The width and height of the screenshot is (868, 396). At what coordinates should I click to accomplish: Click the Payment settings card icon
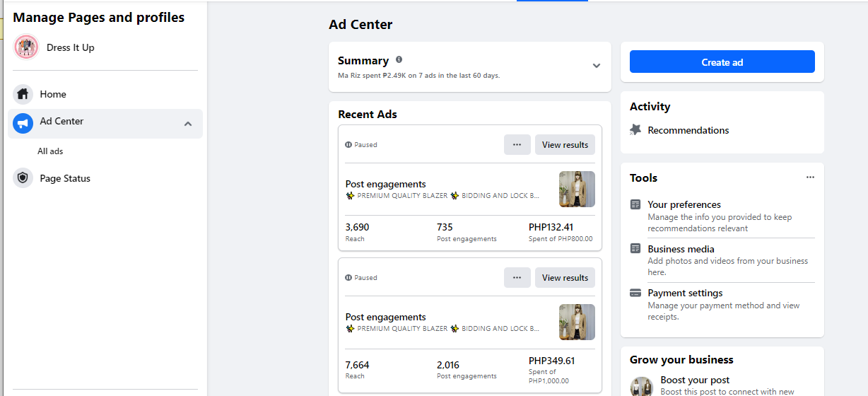[635, 293]
